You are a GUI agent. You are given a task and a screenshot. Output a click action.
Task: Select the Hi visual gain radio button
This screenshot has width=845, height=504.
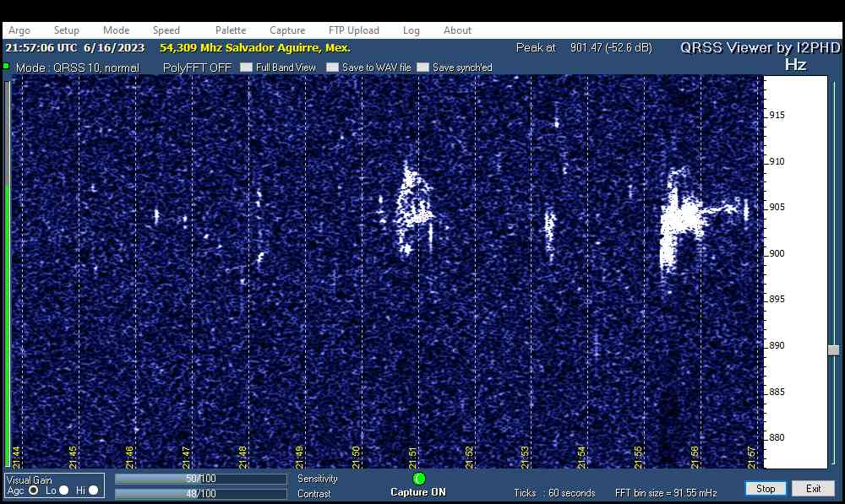[93, 490]
